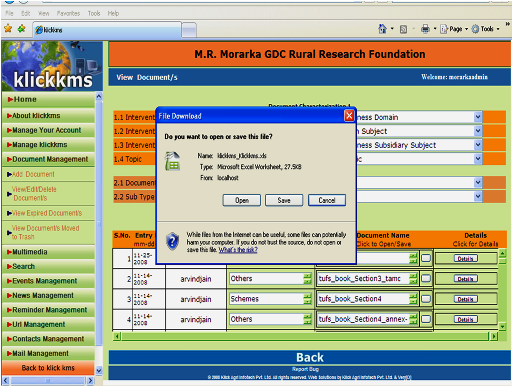The image size is (512, 386).
Task: Click the browser Home icon
Action: pos(382,29)
